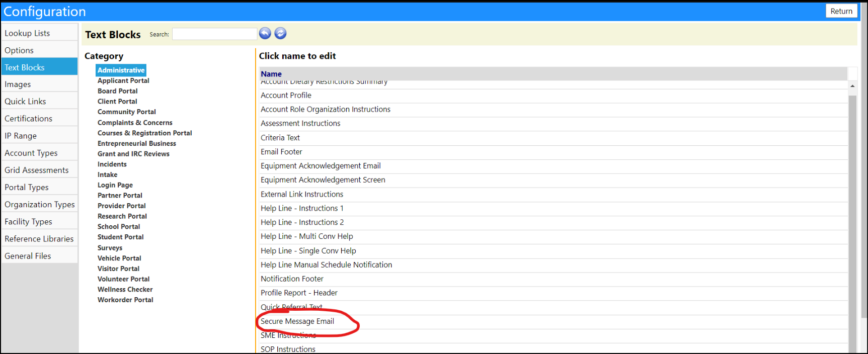Open Grid Assessments sidebar item

pos(39,170)
